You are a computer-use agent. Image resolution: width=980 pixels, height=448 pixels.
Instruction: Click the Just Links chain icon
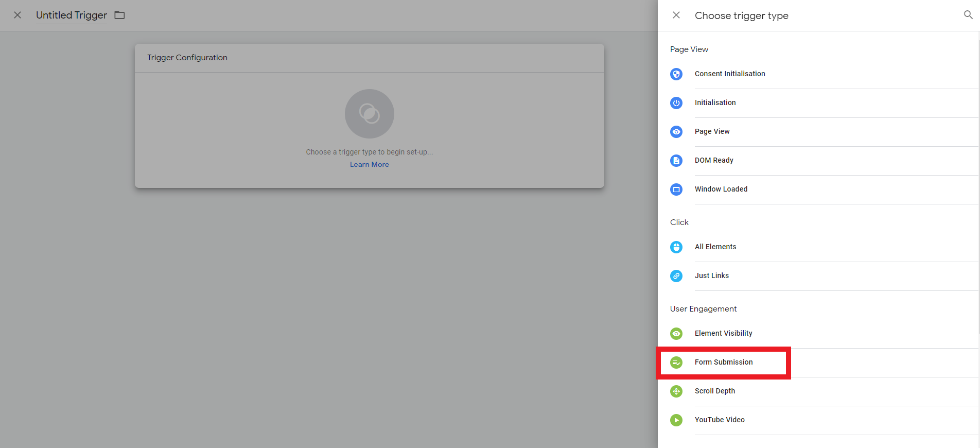676,276
